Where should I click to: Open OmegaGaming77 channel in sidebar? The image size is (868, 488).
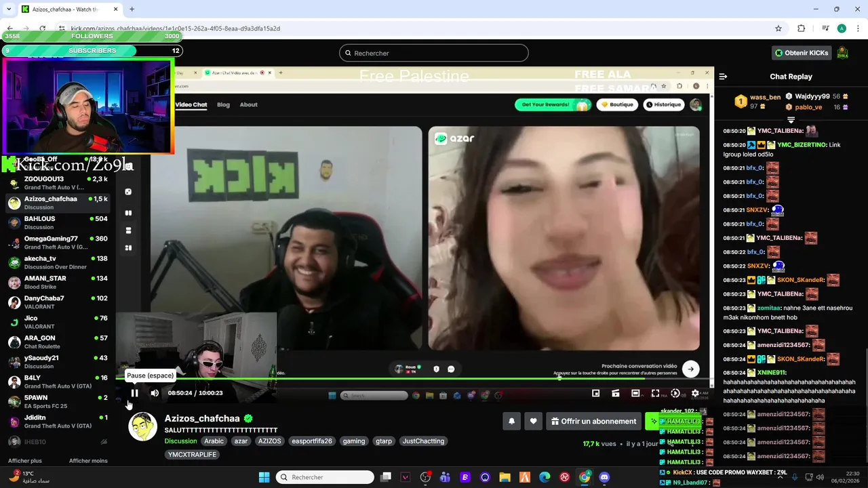(x=58, y=243)
